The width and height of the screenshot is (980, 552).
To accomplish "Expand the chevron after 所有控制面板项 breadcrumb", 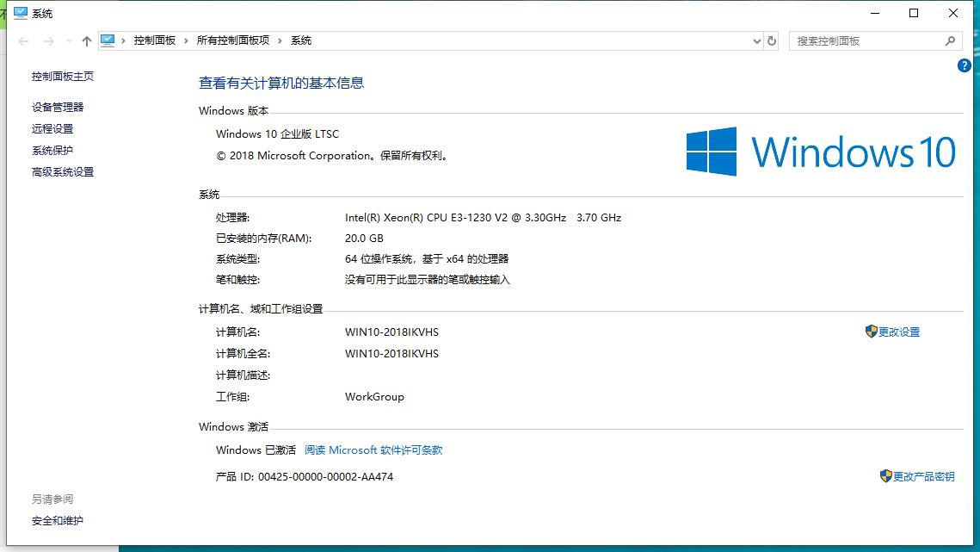I will (x=280, y=40).
